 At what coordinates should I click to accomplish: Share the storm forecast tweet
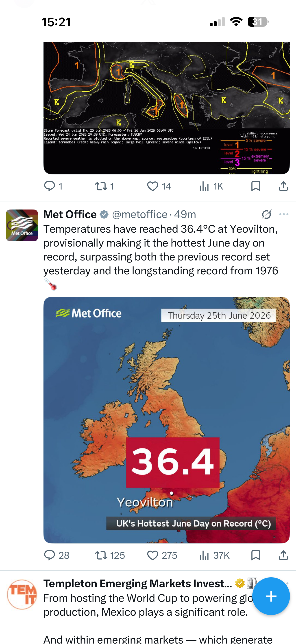[x=283, y=186]
